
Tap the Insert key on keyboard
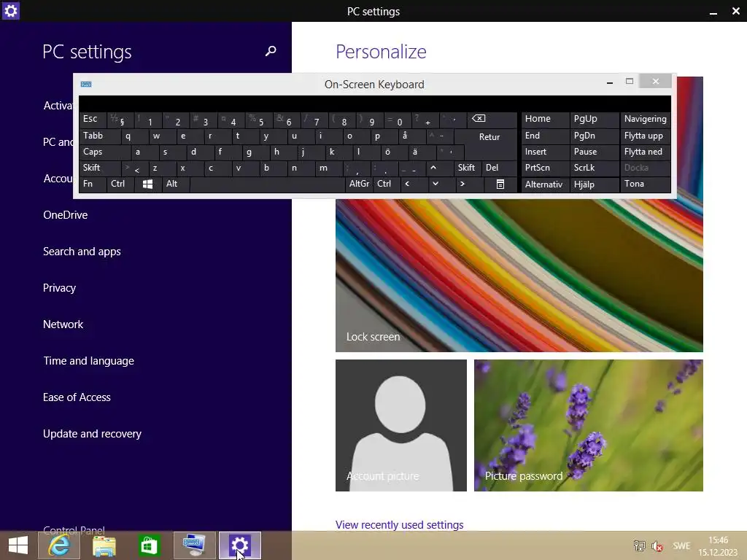544,152
